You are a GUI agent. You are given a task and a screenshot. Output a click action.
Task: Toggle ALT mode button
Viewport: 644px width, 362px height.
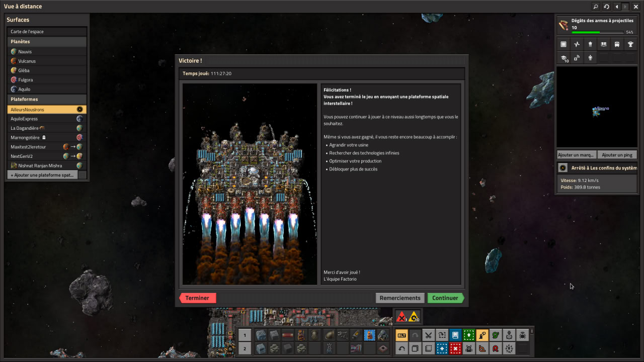(401, 335)
